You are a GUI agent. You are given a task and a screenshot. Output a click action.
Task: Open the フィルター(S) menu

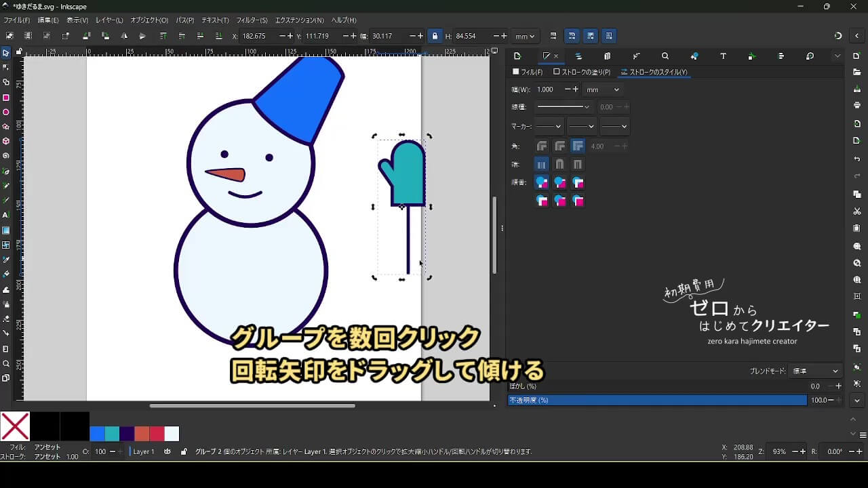point(252,20)
